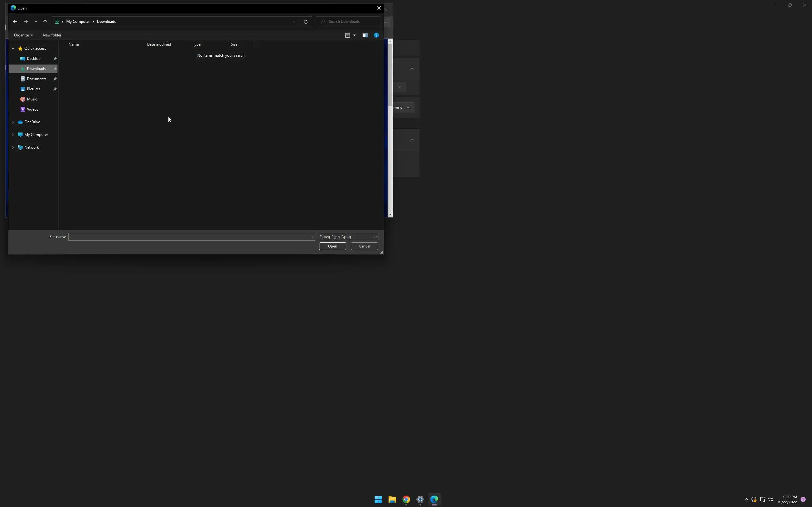Screen dimensions: 812x507
Task: Open recent locations dropdown arrow
Action: (x=36, y=22)
